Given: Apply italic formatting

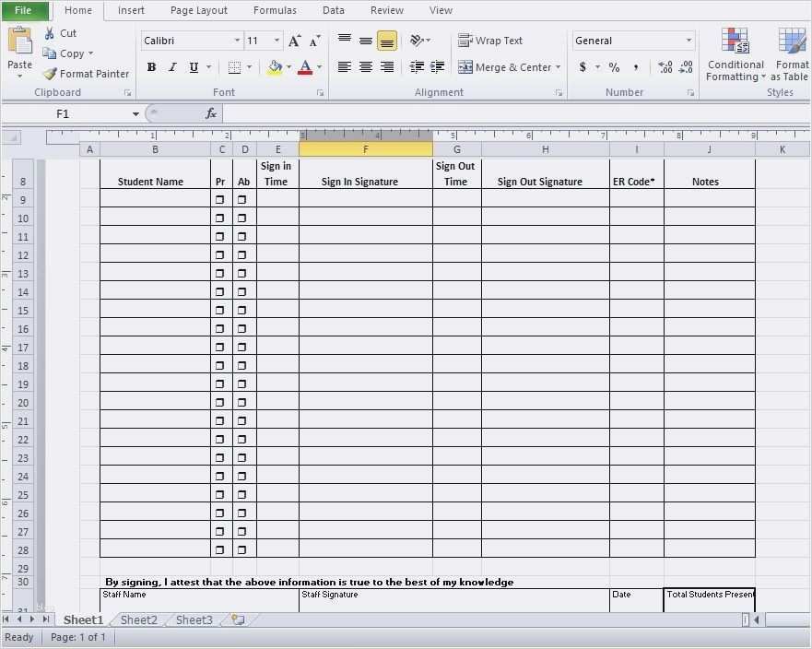Looking at the screenshot, I should [171, 67].
